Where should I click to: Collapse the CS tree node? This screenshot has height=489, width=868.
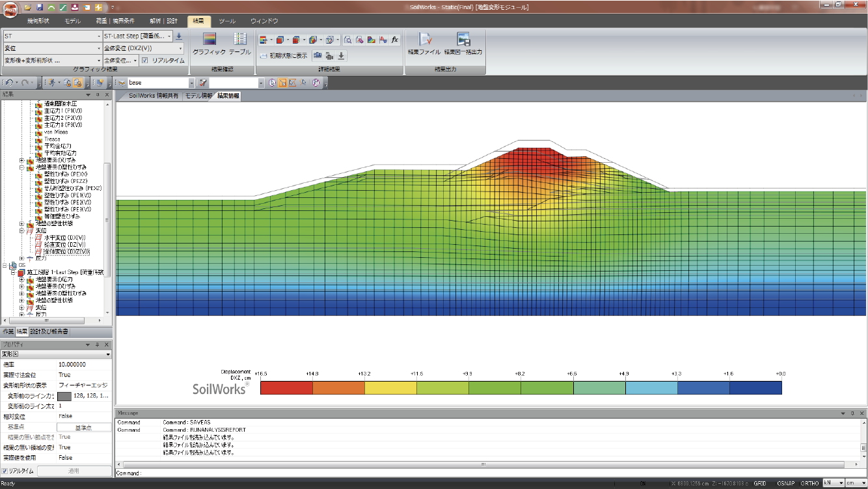tap(5, 265)
